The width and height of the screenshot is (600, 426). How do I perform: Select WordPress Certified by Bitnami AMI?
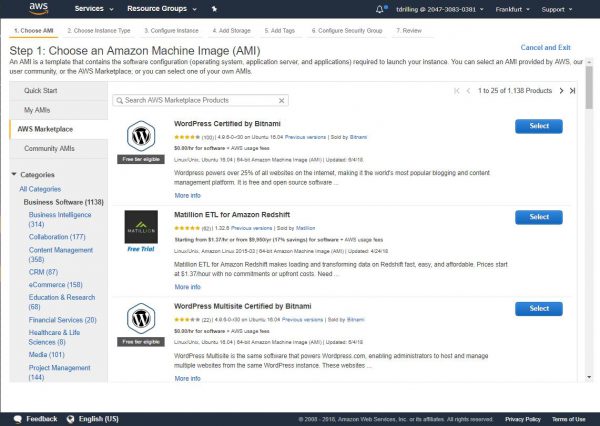point(539,126)
